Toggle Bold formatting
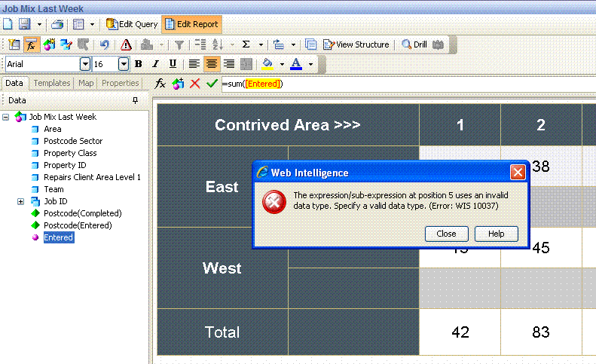 click(139, 64)
